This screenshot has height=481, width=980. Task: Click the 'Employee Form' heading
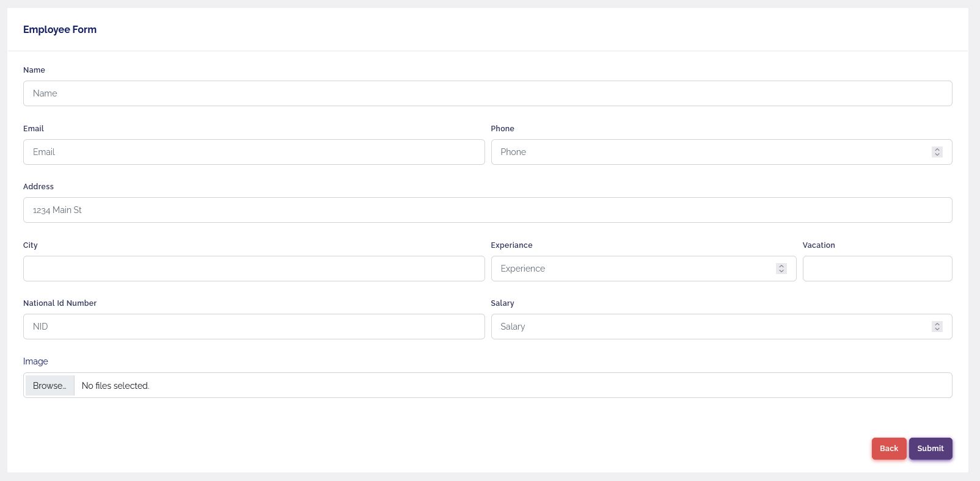[x=60, y=29]
